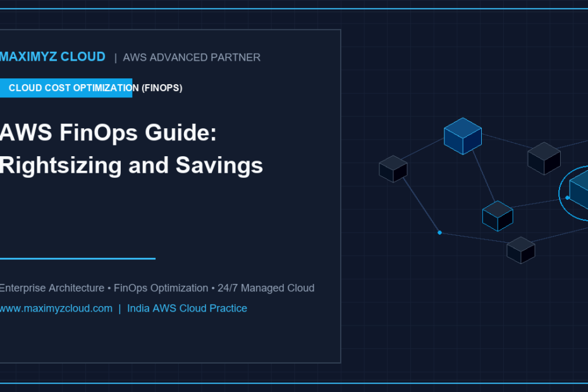
Task: Click the large bright blue cube at the top of the network
Action: (x=463, y=136)
